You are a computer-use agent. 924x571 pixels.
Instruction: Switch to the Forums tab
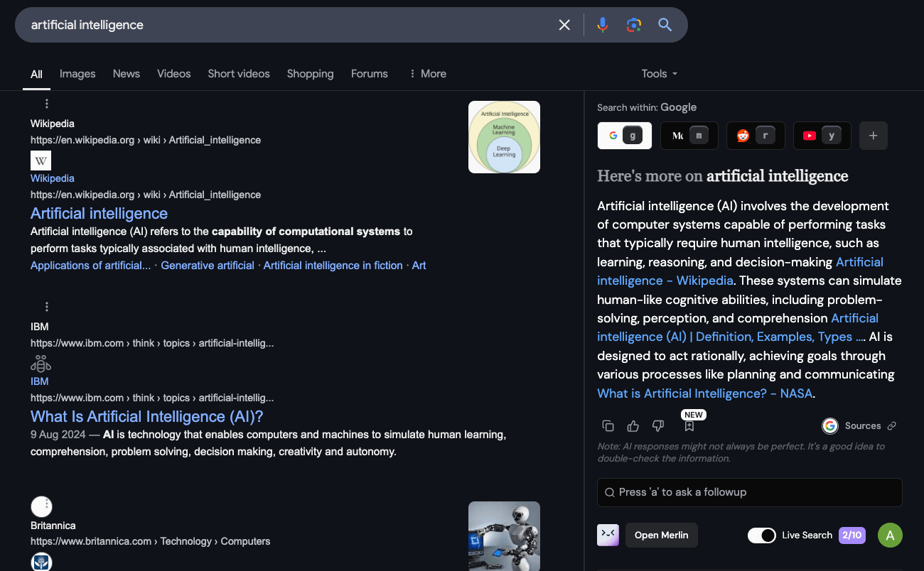point(370,74)
